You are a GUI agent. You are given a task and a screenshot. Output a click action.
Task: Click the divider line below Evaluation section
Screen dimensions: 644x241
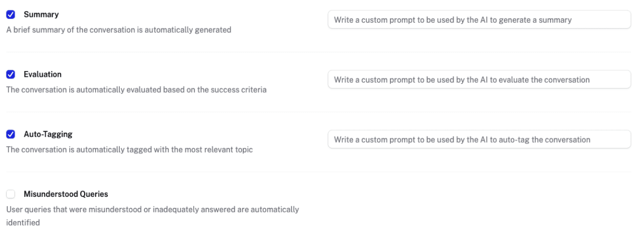tap(318, 112)
